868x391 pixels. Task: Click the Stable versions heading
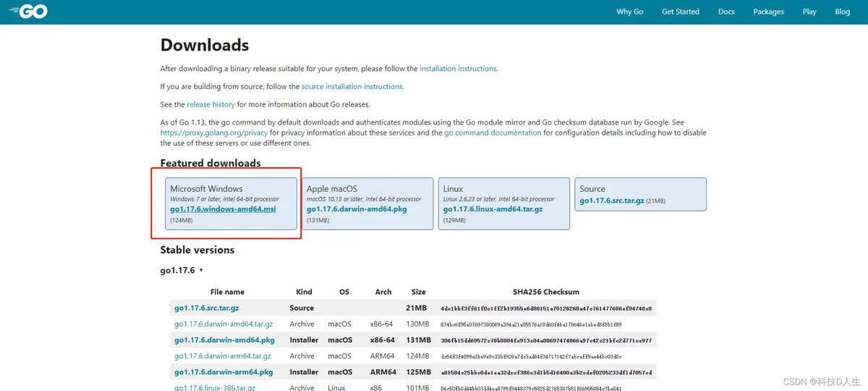coord(197,250)
